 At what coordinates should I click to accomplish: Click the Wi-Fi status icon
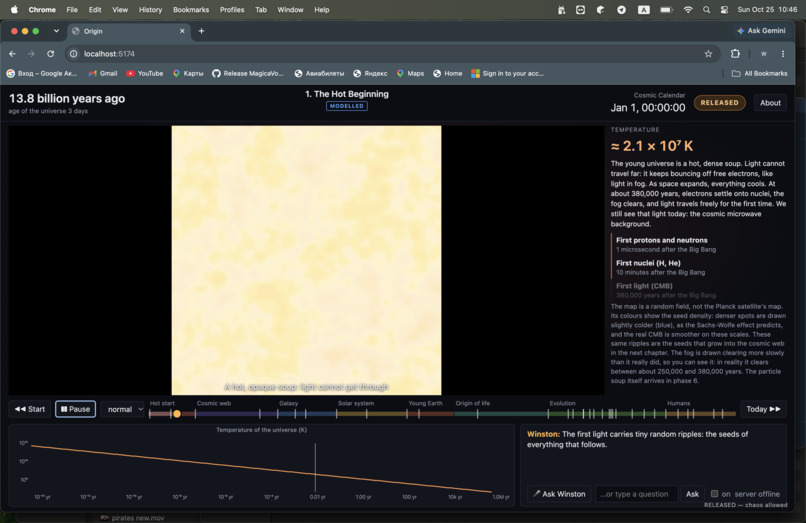pyautogui.click(x=687, y=10)
